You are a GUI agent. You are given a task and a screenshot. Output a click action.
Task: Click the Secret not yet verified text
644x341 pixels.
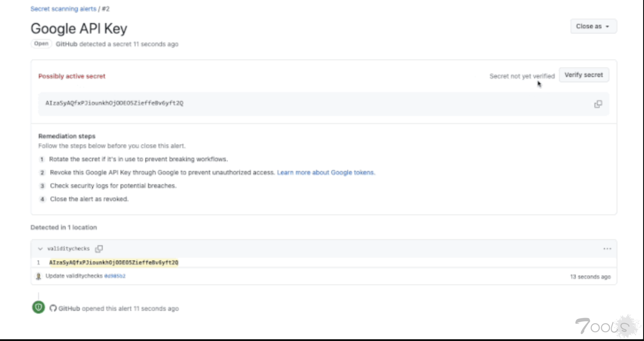click(x=522, y=76)
